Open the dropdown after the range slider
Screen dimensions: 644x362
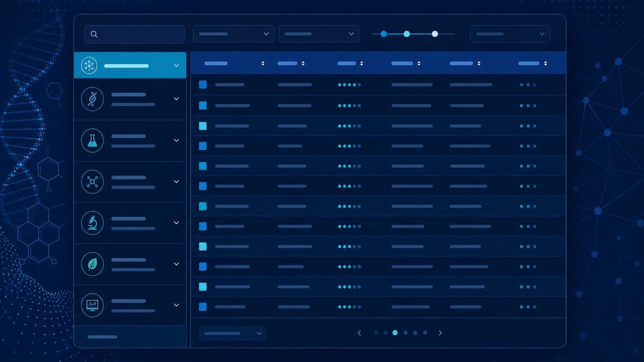(x=510, y=34)
